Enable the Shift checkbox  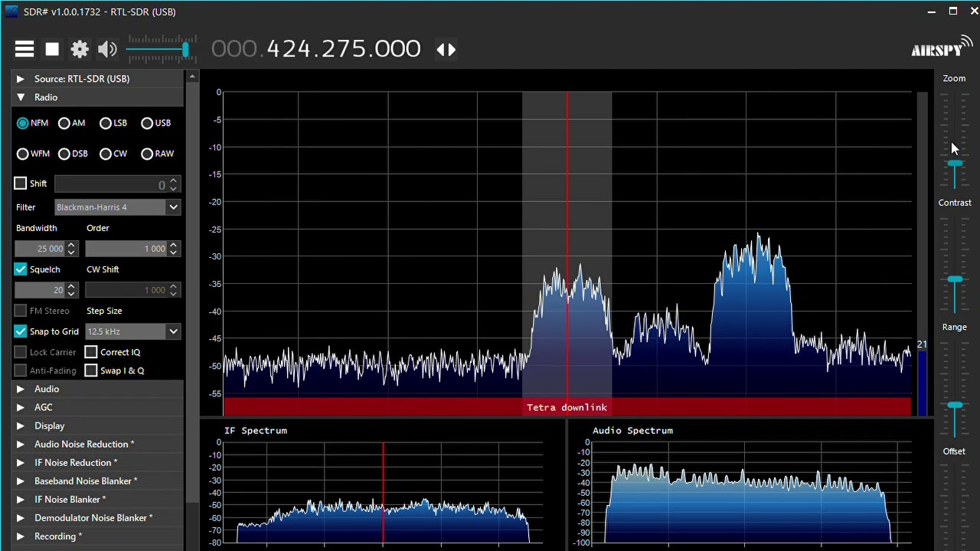21,184
